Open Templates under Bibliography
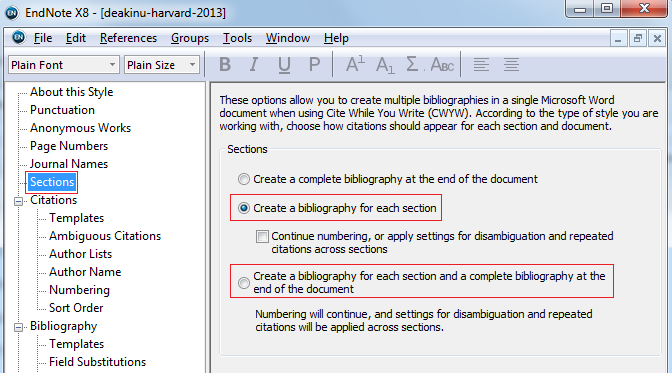 (76, 344)
